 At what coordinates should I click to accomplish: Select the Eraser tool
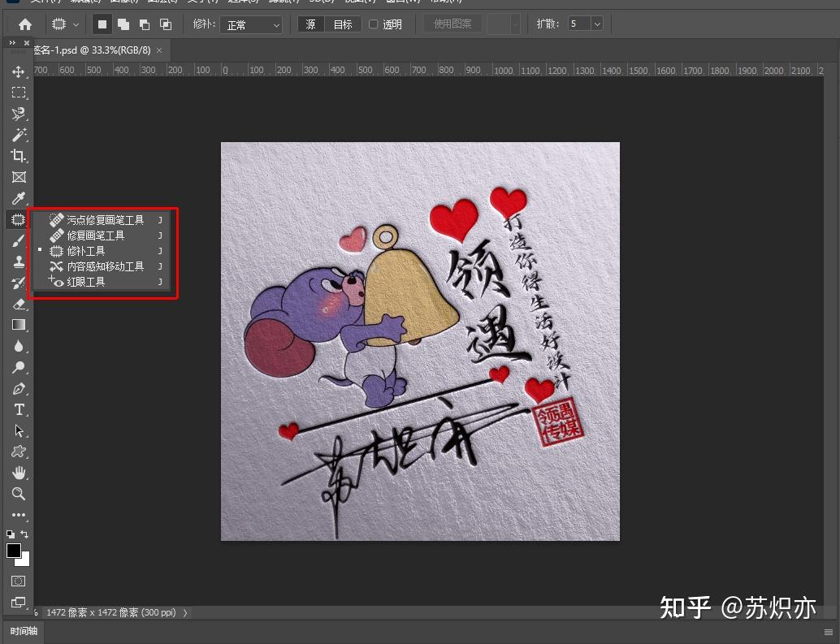click(18, 304)
